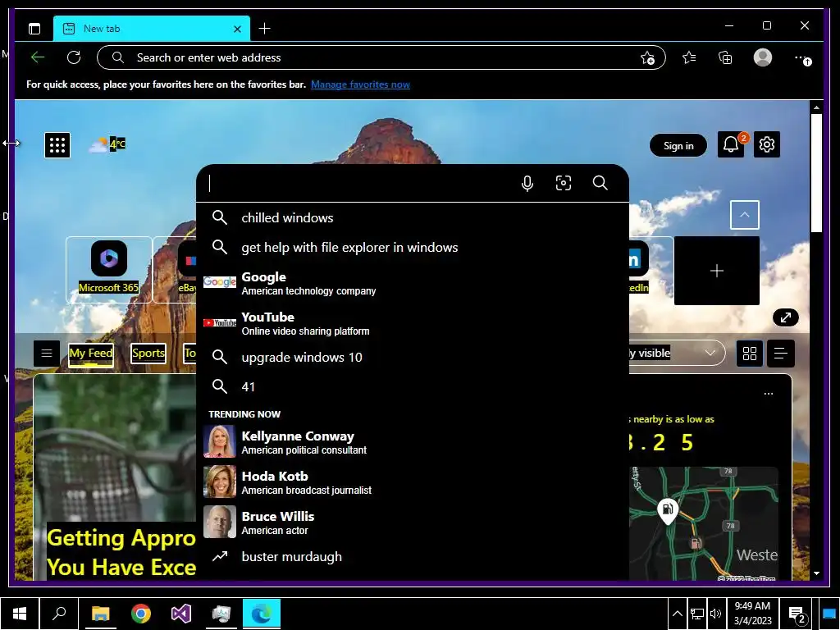Click the Sign in button

coord(678,145)
